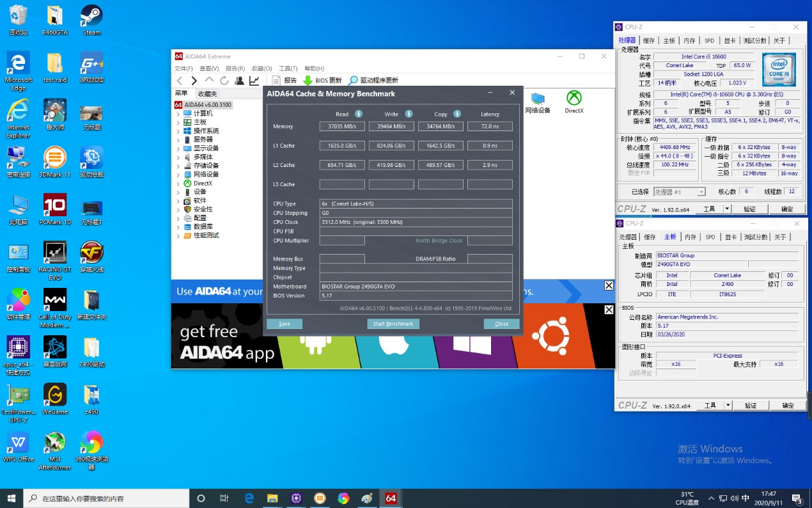Open the 工具(T) menu in AIDA64
The width and height of the screenshot is (812, 508).
(x=288, y=68)
